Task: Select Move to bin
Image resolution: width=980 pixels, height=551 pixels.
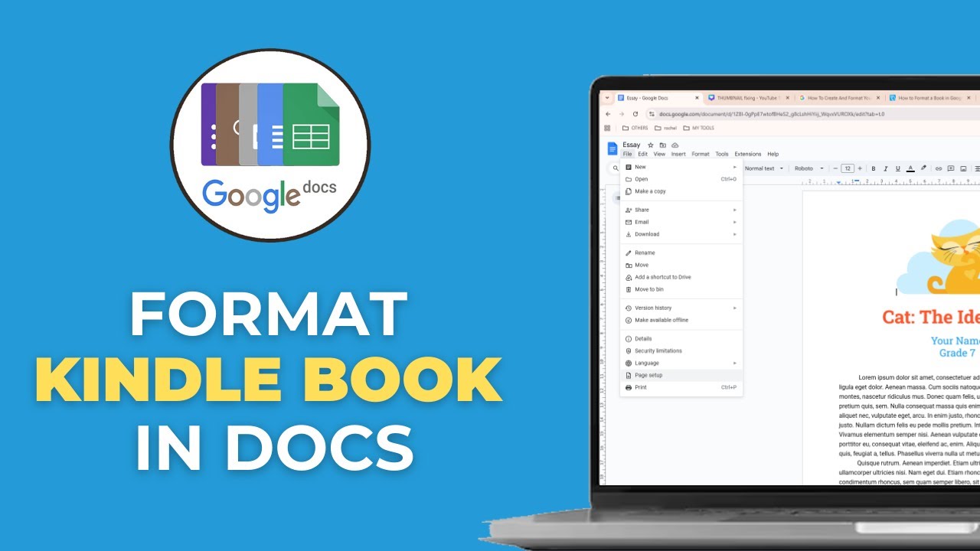Action: [x=681, y=289]
